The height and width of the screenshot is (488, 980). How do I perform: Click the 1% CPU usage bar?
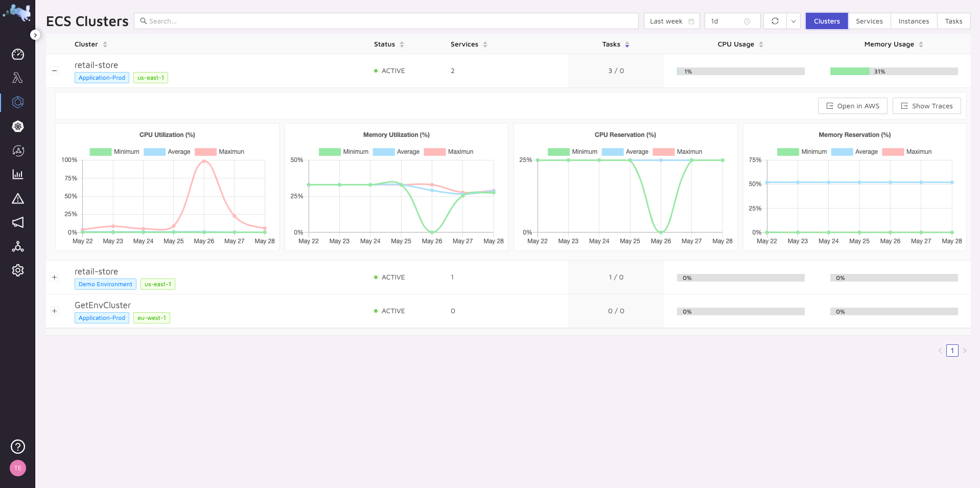[x=741, y=72]
